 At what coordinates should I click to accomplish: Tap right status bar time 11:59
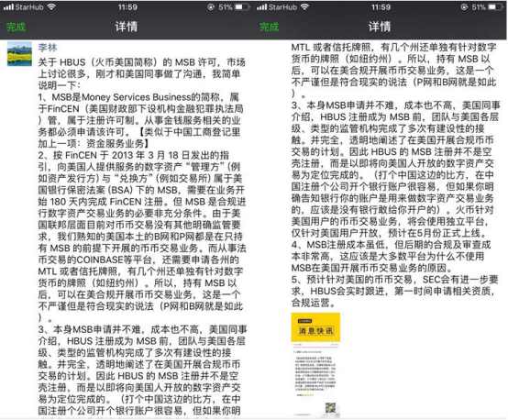coord(381,7)
